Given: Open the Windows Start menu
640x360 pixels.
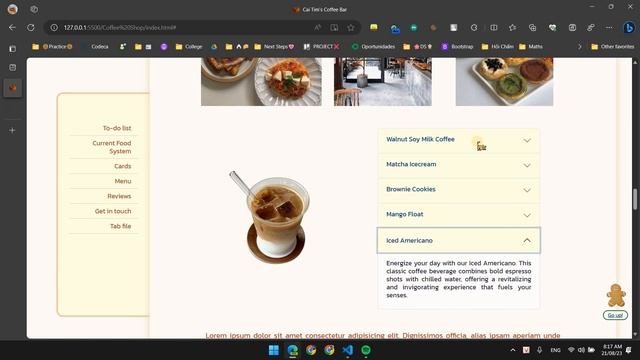Looking at the screenshot, I should pos(274,350).
